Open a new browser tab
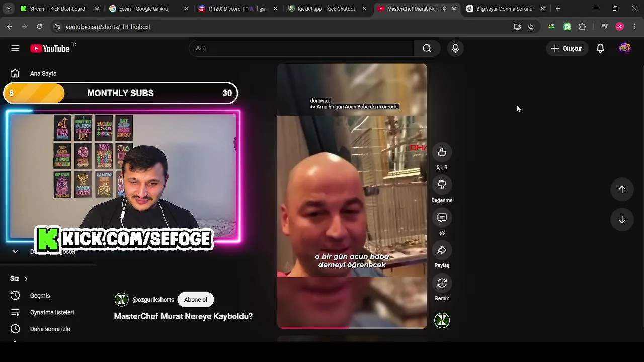This screenshot has height=362, width=644. pos(558,9)
